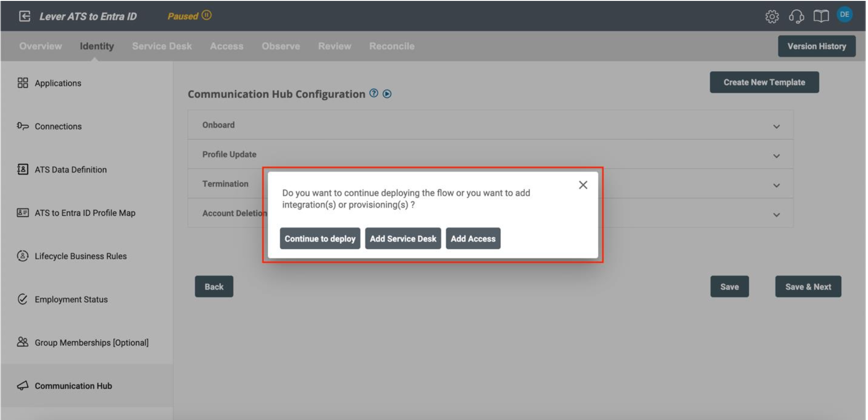Open Lifecycle Business Rules in sidebar
The image size is (868, 420).
tap(80, 256)
